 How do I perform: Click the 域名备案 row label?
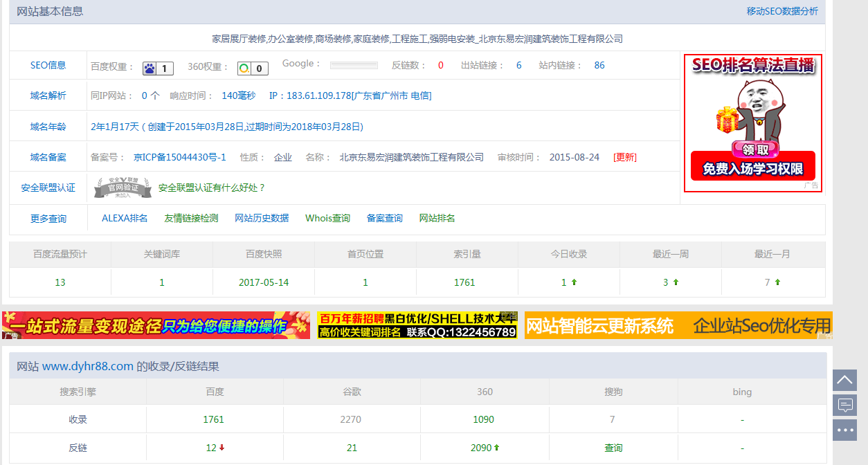48,157
